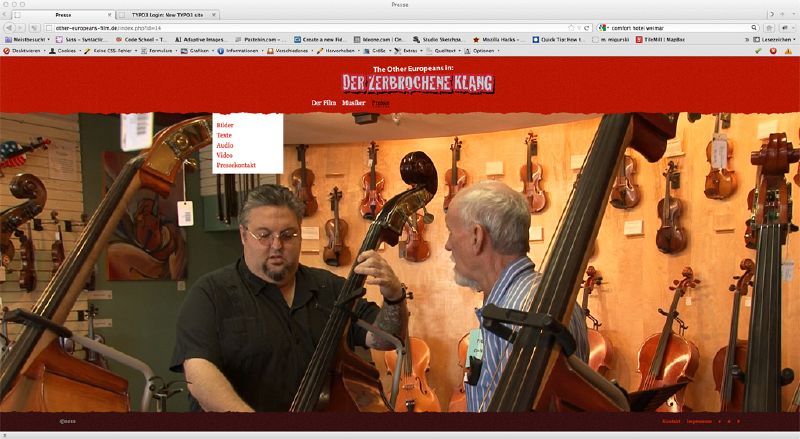Select Video in the Presse submenu

(224, 155)
